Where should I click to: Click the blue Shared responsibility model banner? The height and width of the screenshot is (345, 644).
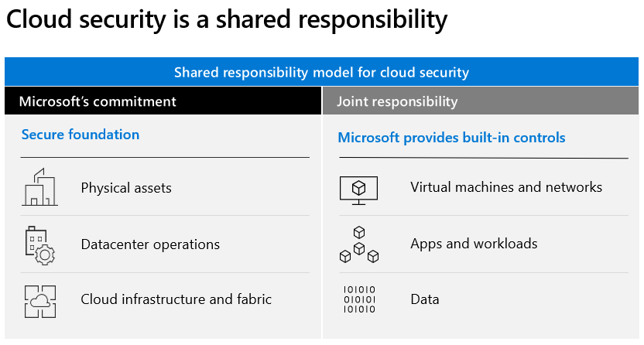[x=321, y=73]
